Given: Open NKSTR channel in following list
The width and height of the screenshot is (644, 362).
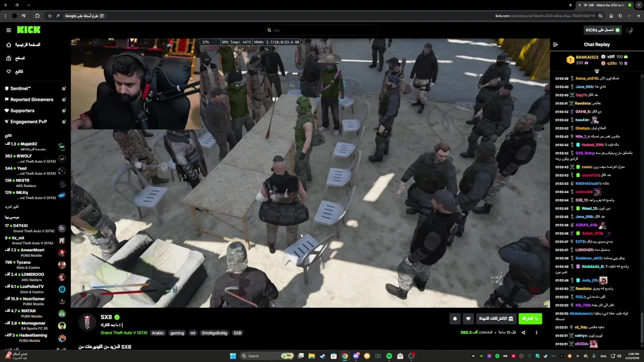Looking at the screenshot, I should (x=35, y=183).
